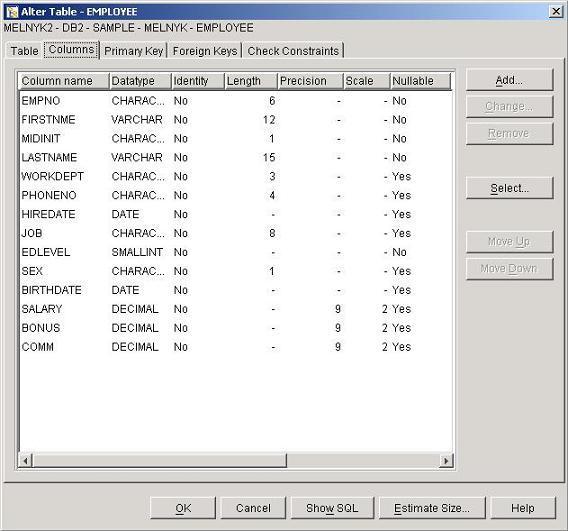Click the Datatype column header
568x531 pixels.
[140, 81]
